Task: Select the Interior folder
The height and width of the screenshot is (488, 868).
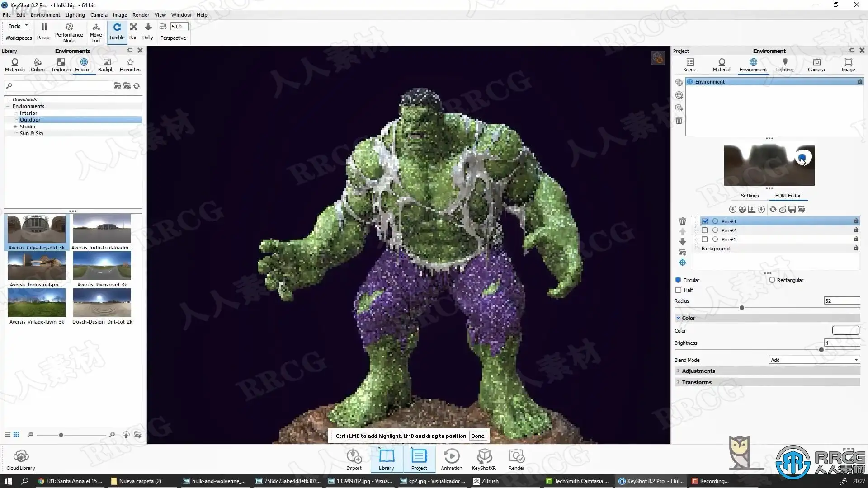Action: (28, 113)
